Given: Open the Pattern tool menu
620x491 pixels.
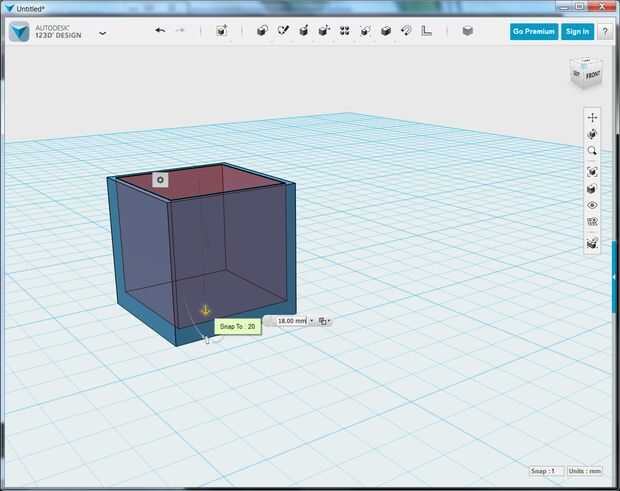Looking at the screenshot, I should point(345,30).
